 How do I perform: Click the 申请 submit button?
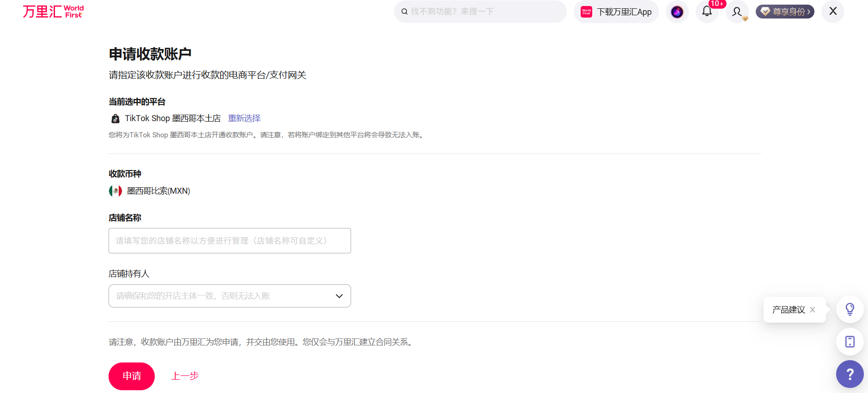pyautogui.click(x=132, y=376)
